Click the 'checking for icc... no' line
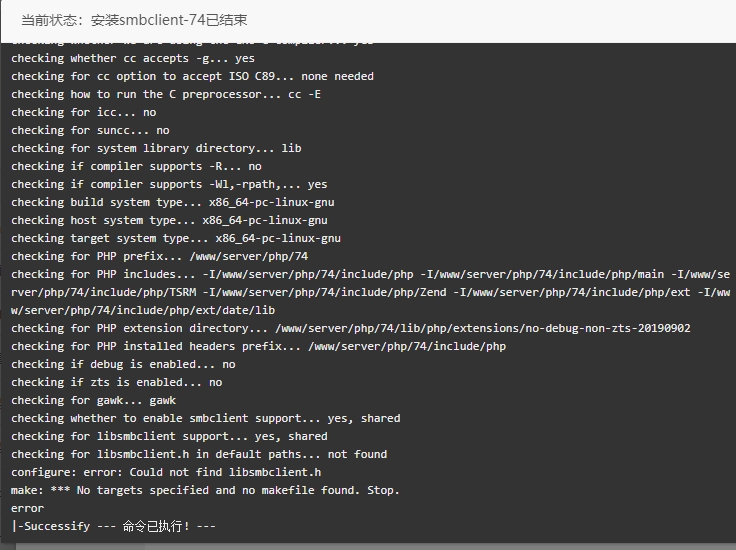The width and height of the screenshot is (736, 550). 84,112
